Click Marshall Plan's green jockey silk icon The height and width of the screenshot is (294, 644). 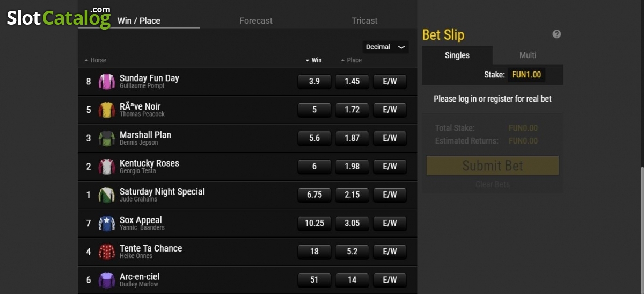click(107, 138)
